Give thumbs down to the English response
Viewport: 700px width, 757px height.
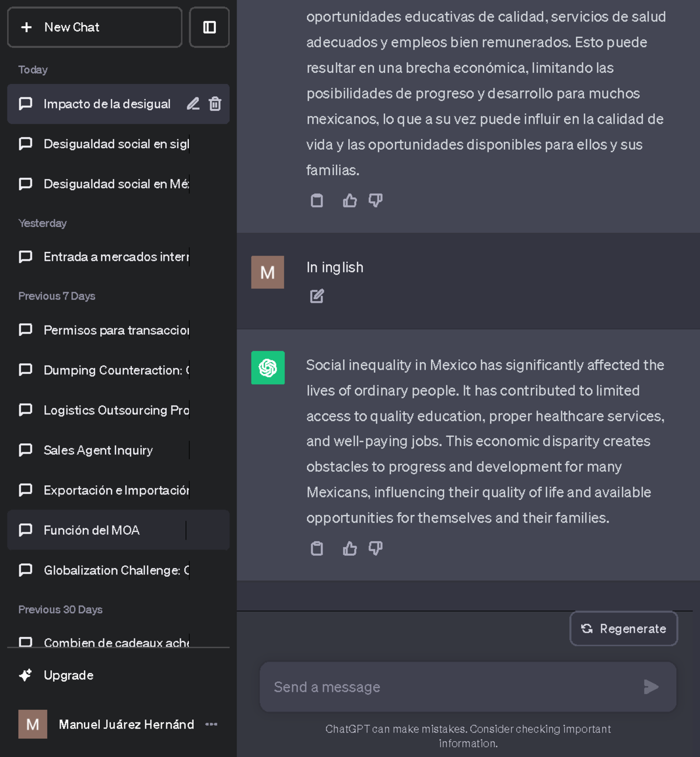[376, 548]
